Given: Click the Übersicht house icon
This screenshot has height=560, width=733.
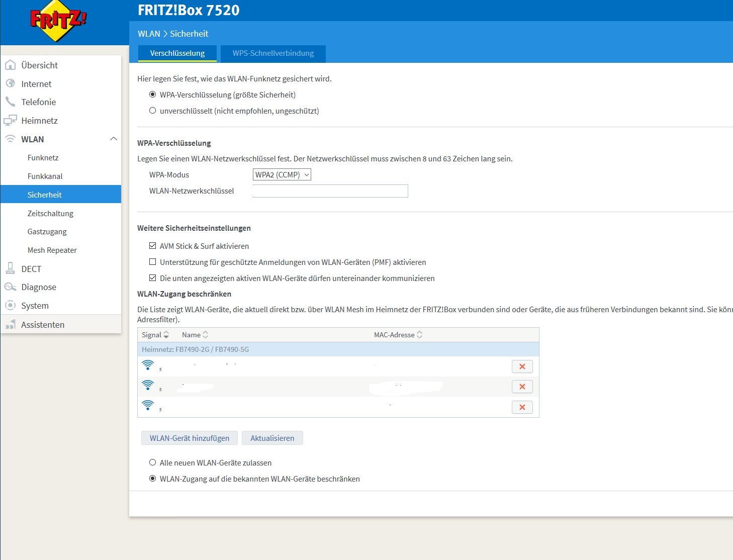Looking at the screenshot, I should click(10, 65).
